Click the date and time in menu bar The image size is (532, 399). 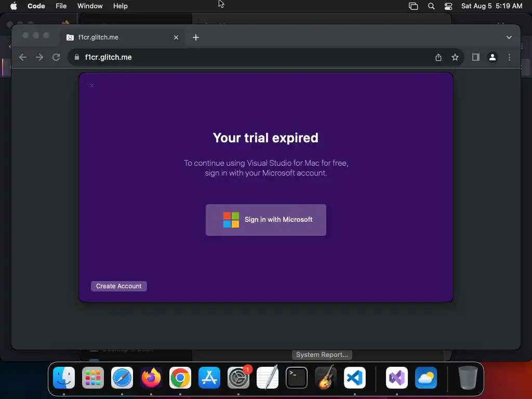click(x=491, y=6)
